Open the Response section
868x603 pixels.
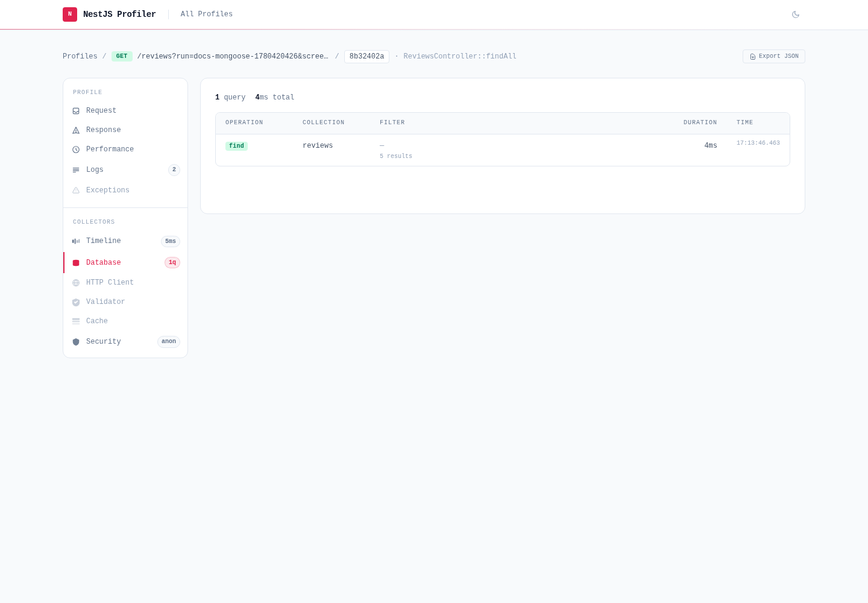point(125,130)
